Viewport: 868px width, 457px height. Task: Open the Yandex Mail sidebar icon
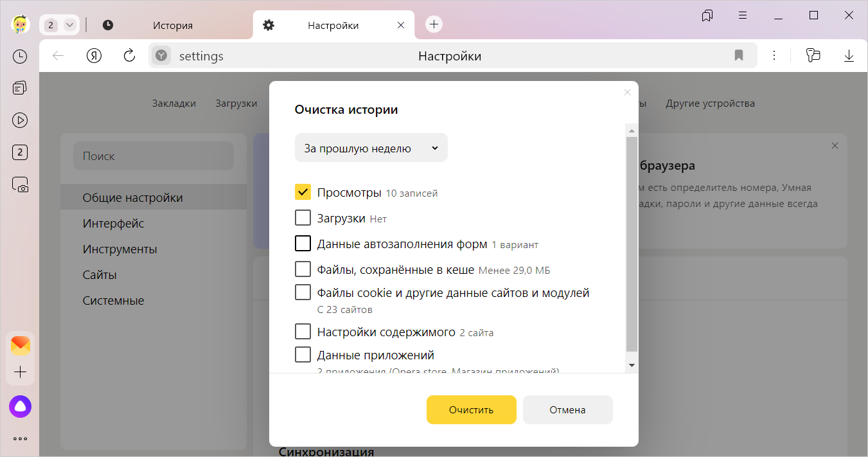[21, 346]
